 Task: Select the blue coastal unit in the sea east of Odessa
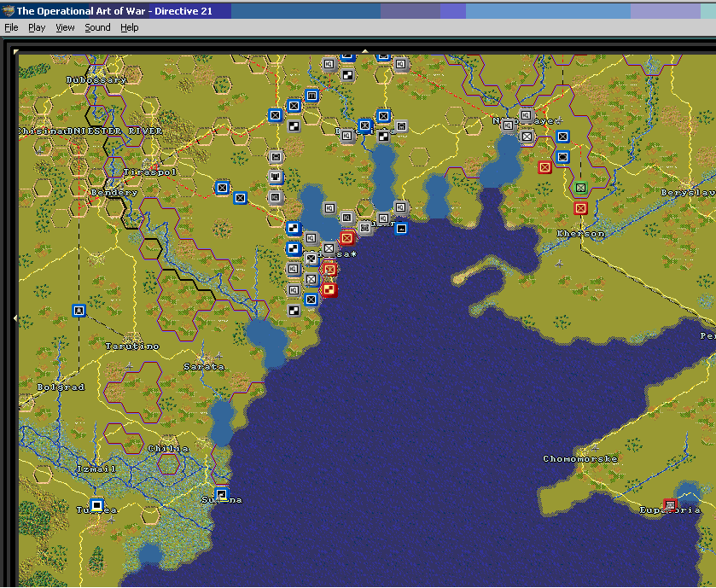(401, 228)
